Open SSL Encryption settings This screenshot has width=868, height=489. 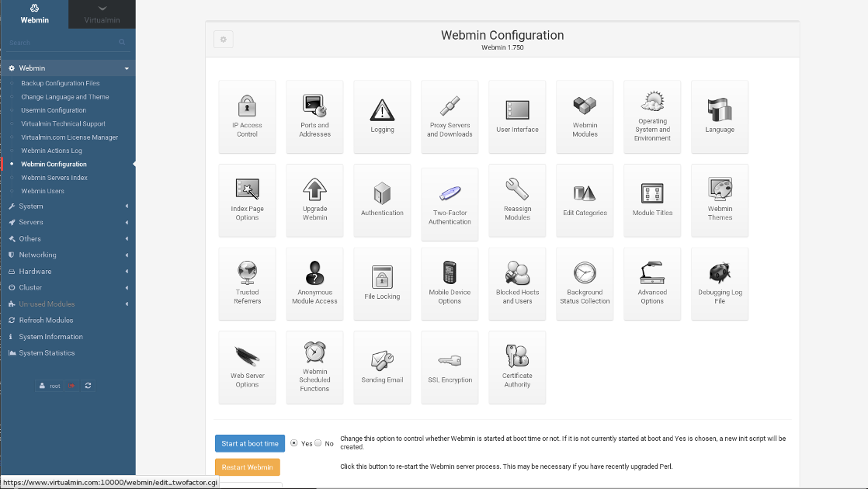(450, 367)
